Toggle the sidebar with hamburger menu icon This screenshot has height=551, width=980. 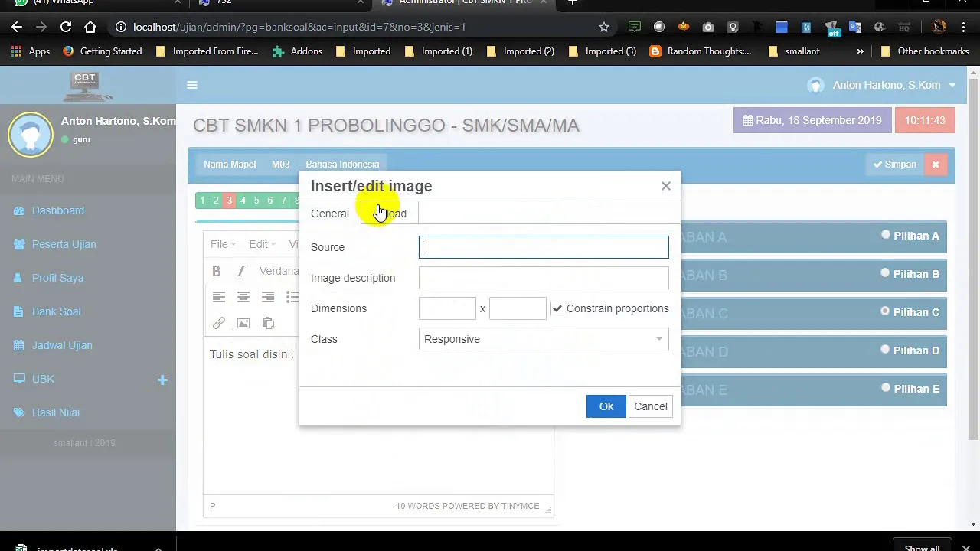pos(192,85)
